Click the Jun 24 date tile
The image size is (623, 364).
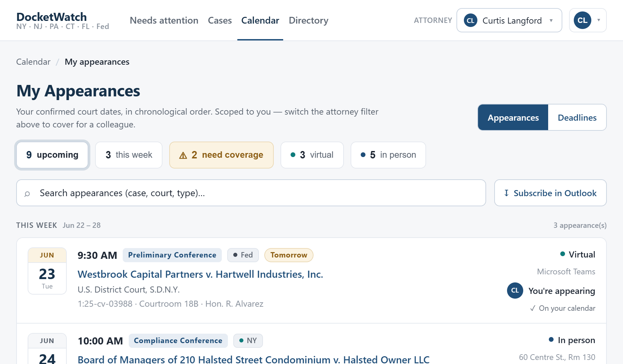[47, 349]
